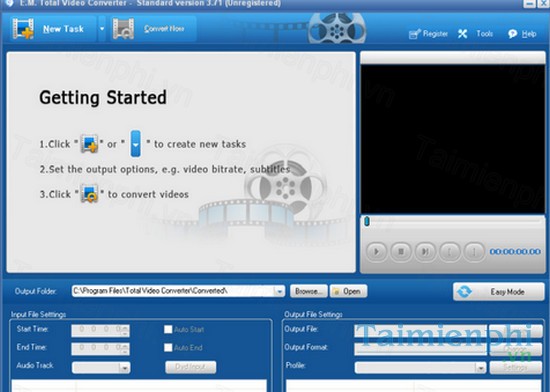Click the New Task film icon

(23, 29)
